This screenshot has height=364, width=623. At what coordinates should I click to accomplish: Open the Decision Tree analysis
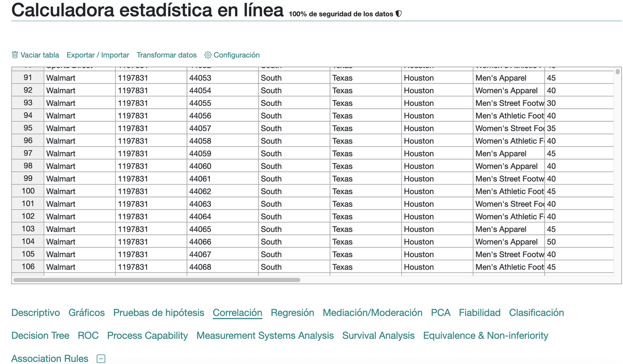click(x=40, y=335)
